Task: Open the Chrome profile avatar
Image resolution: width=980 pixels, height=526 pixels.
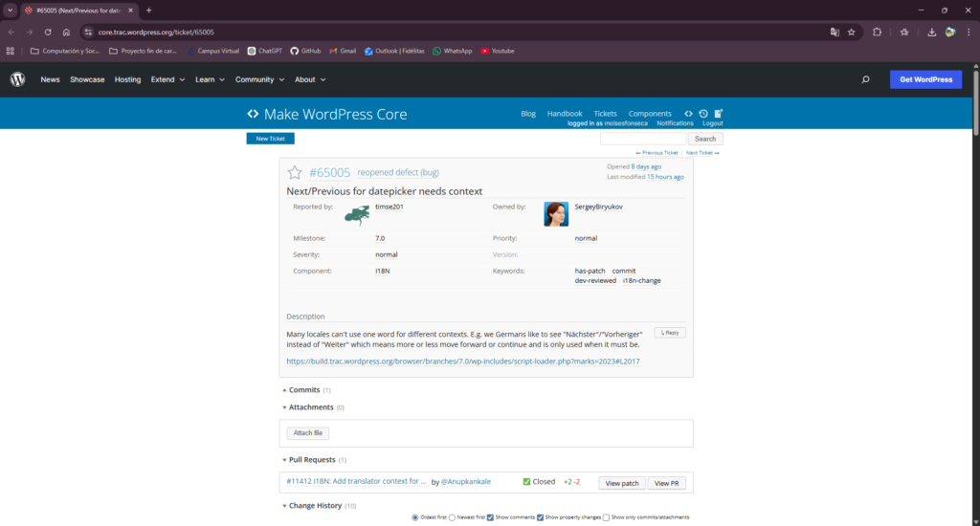Action: point(950,32)
